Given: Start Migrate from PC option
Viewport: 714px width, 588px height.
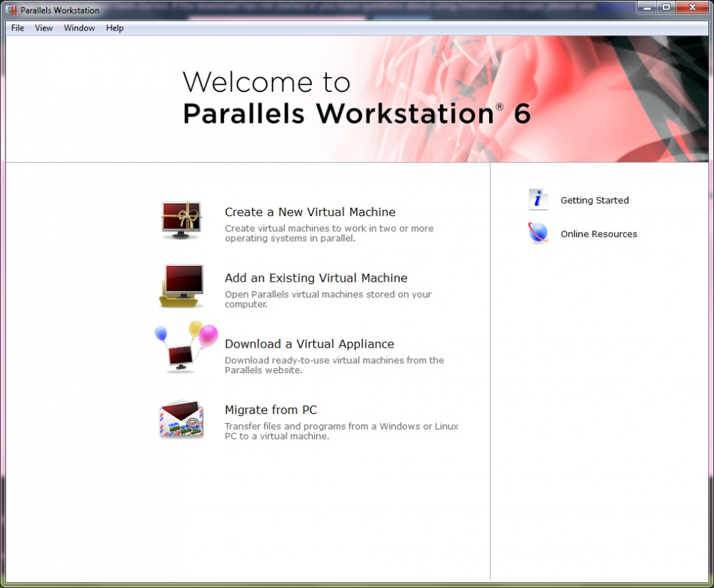Looking at the screenshot, I should click(x=271, y=410).
